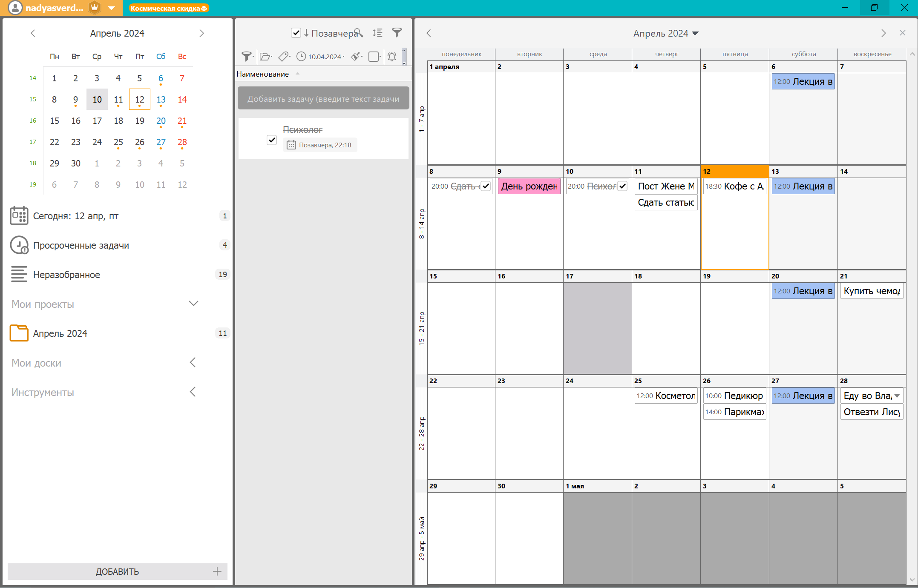Click the pink День рождения event
Viewport: 918px width, 588px height.
(x=529, y=186)
